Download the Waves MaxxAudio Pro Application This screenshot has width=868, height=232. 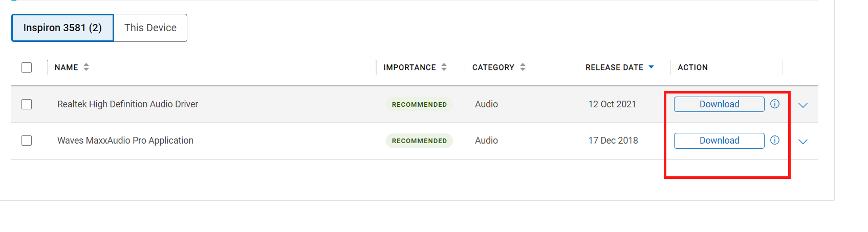click(719, 141)
